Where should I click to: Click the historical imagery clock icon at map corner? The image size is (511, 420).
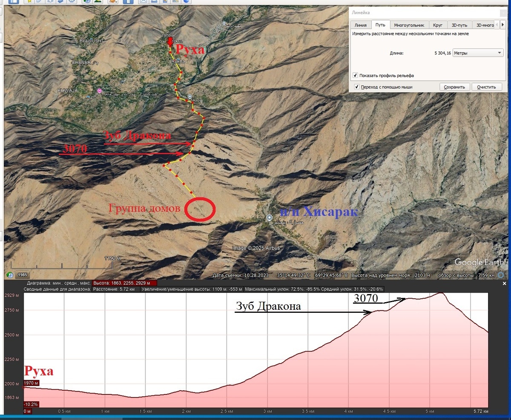10,274
